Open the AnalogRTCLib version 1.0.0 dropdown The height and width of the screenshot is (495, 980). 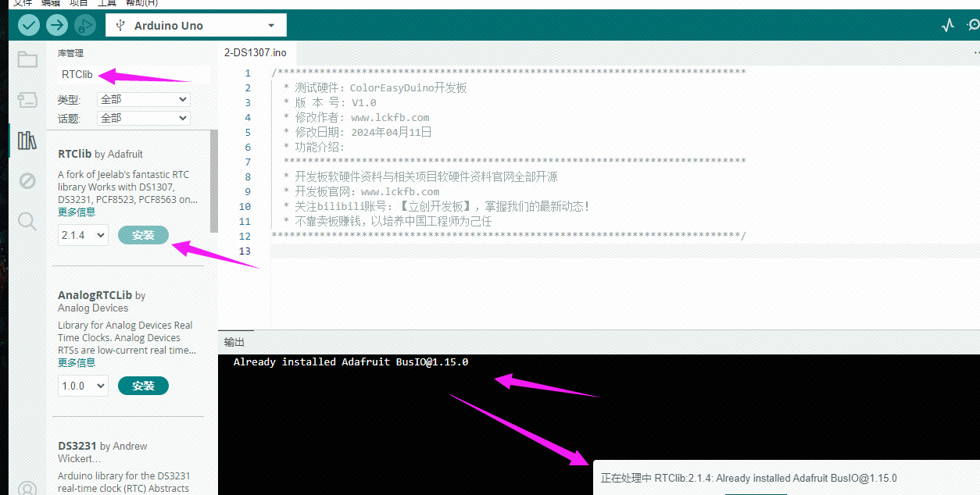(x=83, y=386)
